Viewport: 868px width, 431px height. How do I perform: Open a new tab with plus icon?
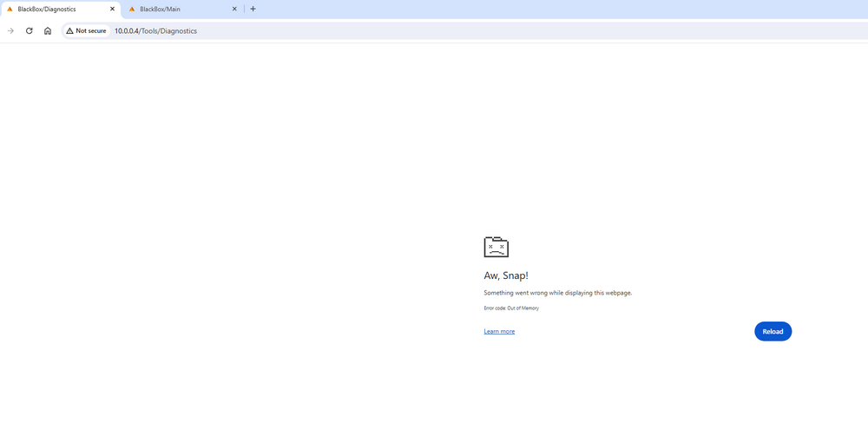tap(253, 9)
